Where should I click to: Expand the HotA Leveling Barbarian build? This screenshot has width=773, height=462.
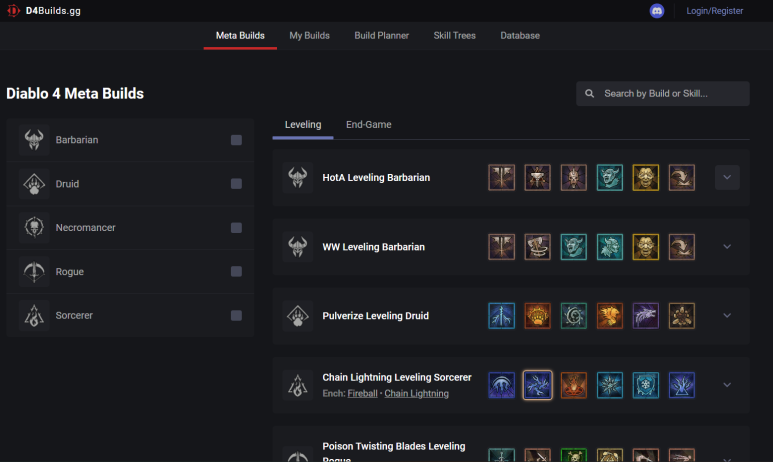(727, 178)
